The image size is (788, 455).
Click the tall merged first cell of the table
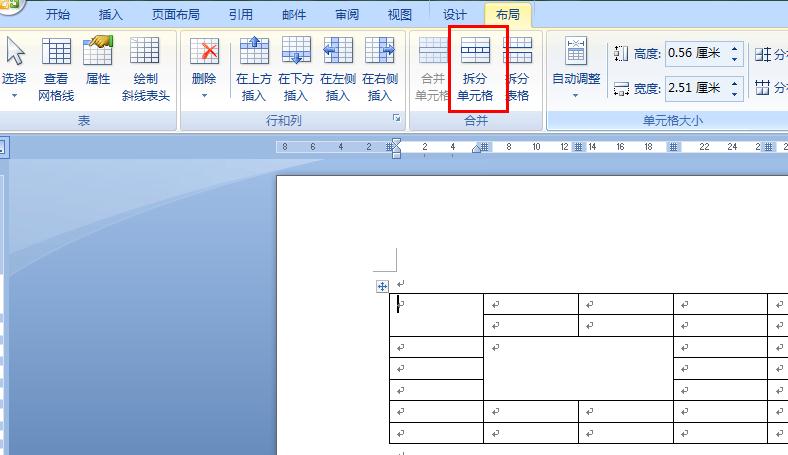pyautogui.click(x=436, y=315)
